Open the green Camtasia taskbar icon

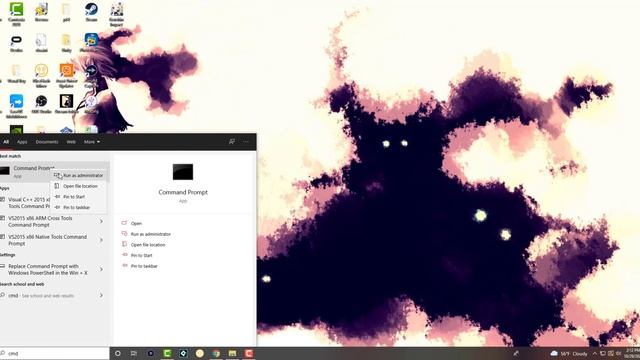167,353
